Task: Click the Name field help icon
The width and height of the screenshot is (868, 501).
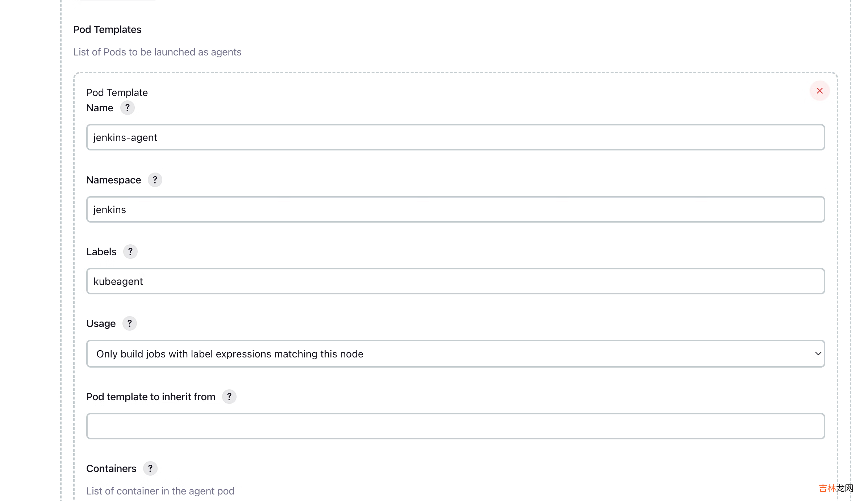Action: coord(127,108)
